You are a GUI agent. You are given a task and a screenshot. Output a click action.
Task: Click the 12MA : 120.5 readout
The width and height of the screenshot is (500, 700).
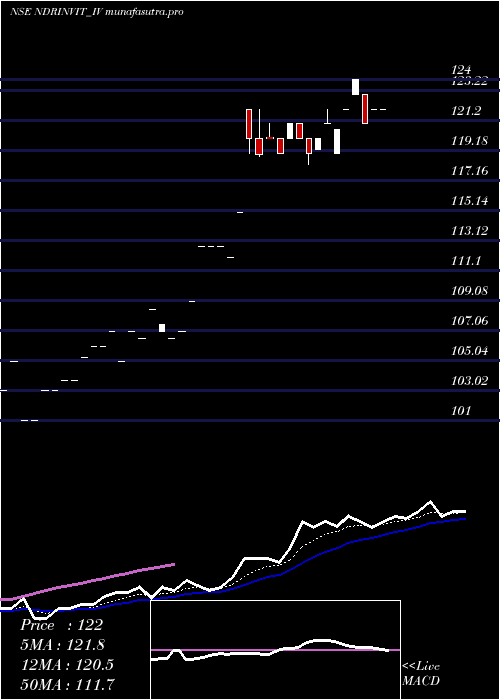point(67,664)
